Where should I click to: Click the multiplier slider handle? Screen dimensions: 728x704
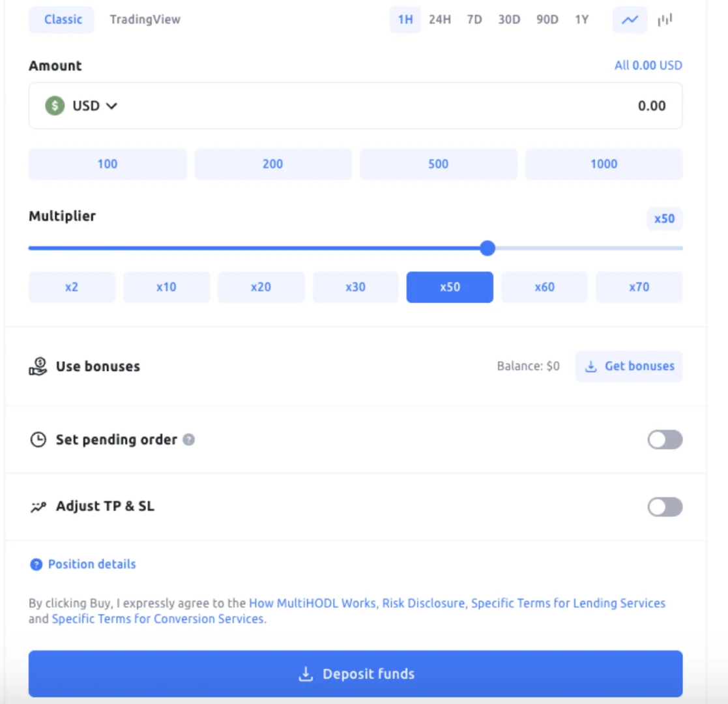point(488,248)
